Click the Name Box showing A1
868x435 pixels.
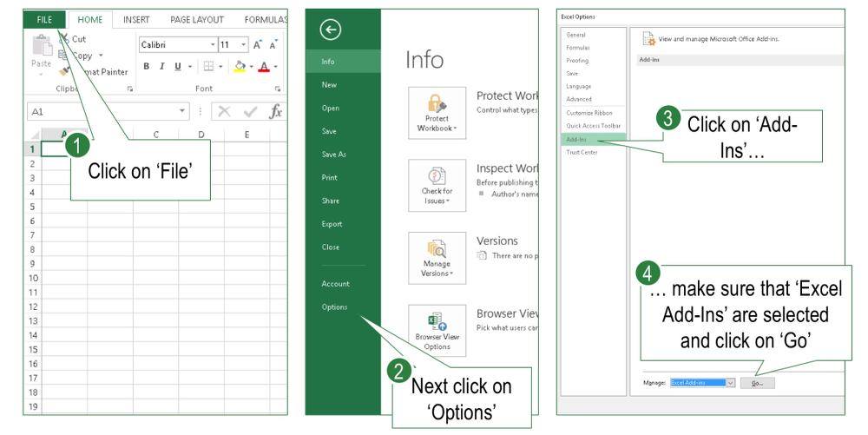(x=108, y=112)
